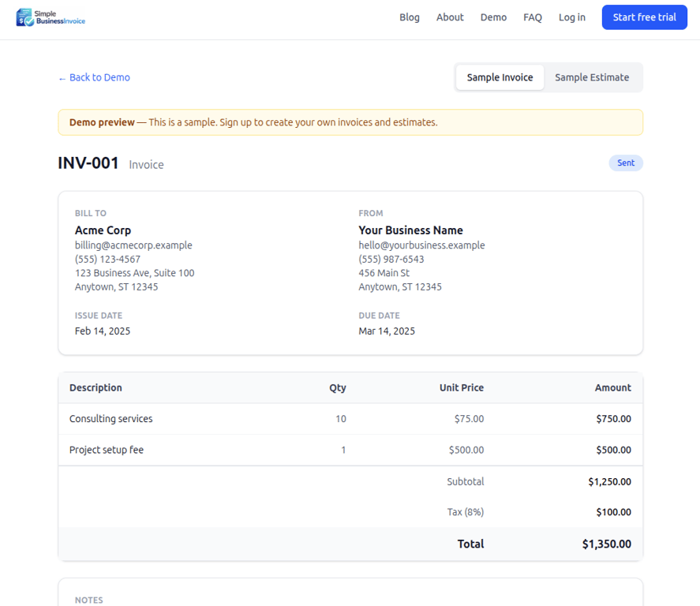This screenshot has width=700, height=606.
Task: Click the left arrow beside Back to Demo
Action: tap(62, 77)
